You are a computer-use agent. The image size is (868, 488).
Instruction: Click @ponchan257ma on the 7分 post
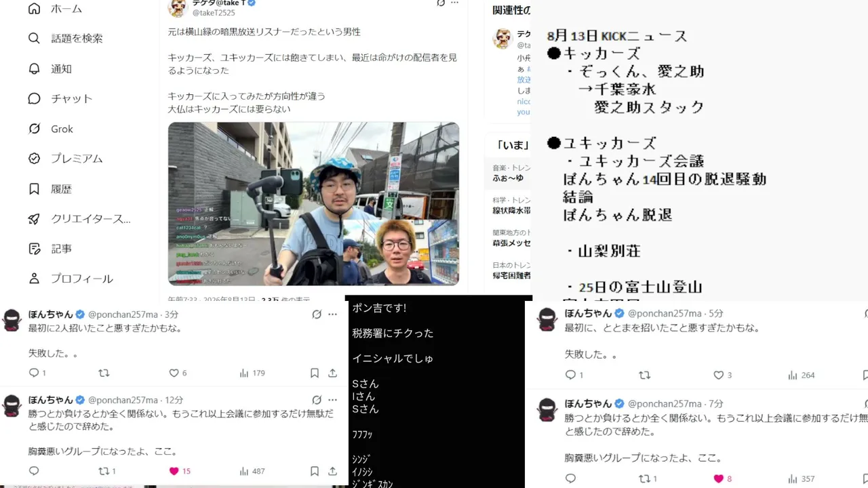665,403
